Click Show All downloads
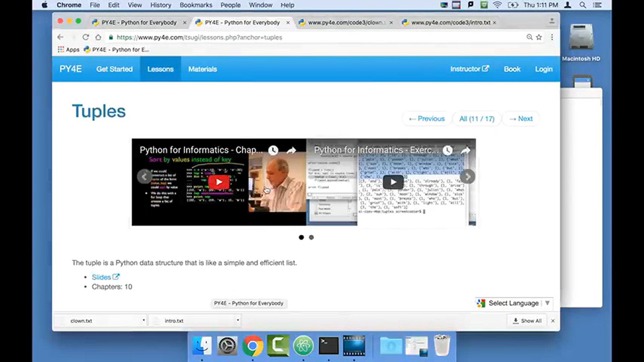Screen dimensions: 644x362 [527, 321]
